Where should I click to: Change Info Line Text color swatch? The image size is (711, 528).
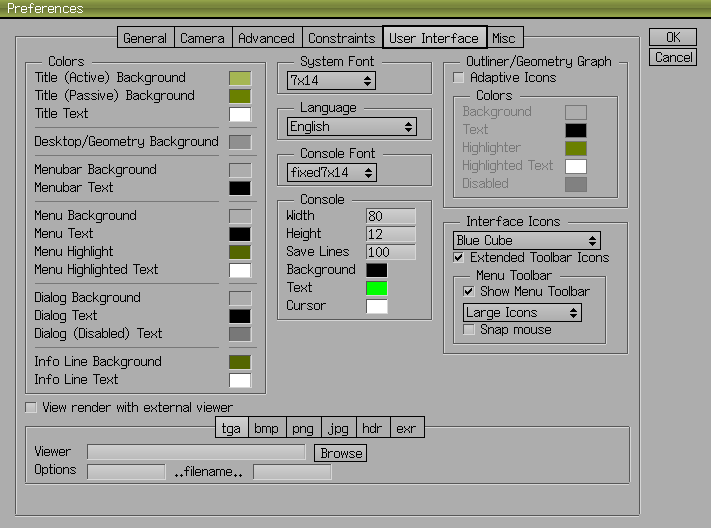point(240,380)
